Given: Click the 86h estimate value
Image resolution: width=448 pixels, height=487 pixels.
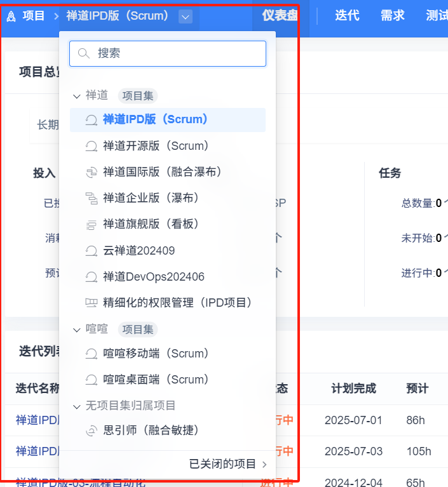Looking at the screenshot, I should coord(416,420).
